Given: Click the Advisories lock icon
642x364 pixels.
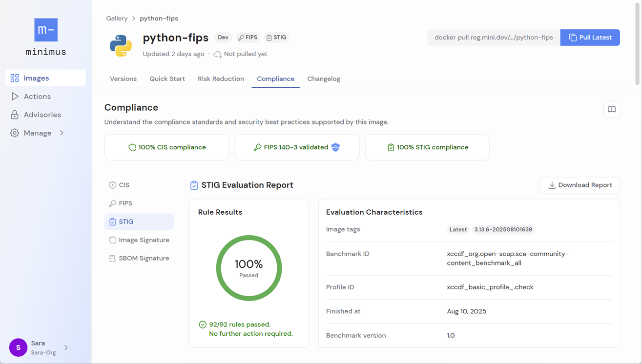Looking at the screenshot, I should (x=15, y=115).
